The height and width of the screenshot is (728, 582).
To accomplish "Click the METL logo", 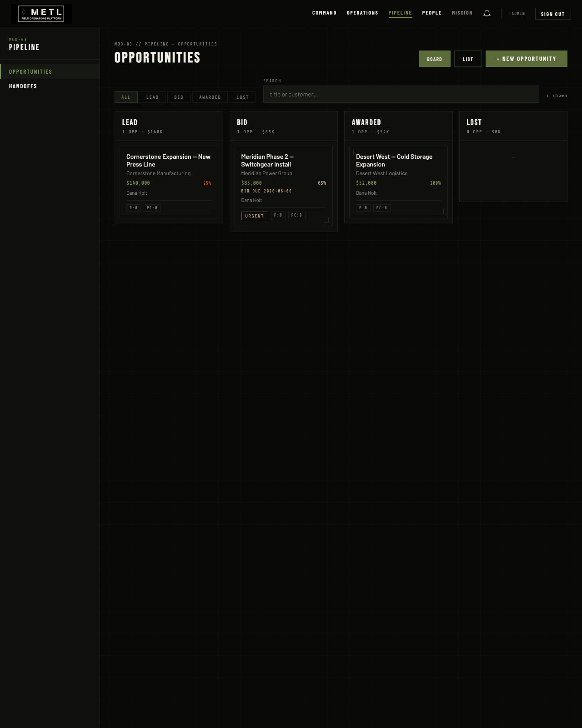I will [41, 14].
